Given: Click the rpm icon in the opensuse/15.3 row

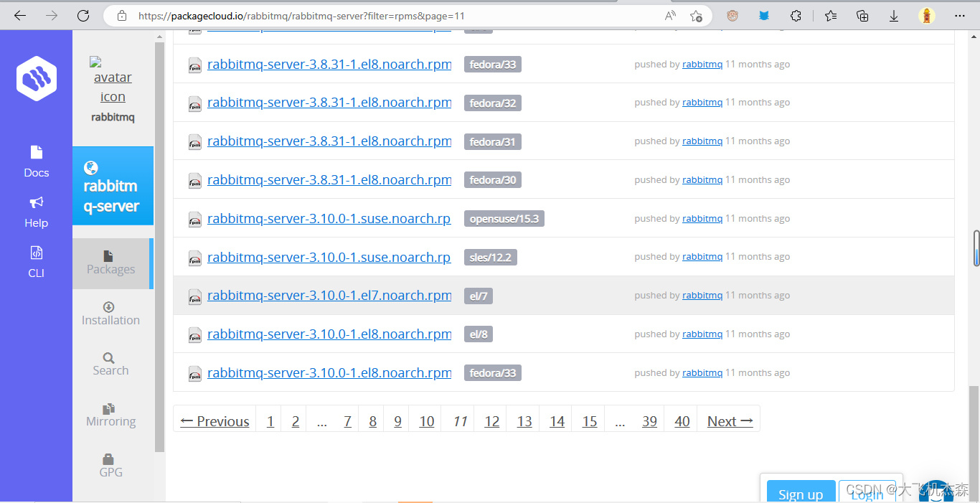Looking at the screenshot, I should [x=194, y=220].
